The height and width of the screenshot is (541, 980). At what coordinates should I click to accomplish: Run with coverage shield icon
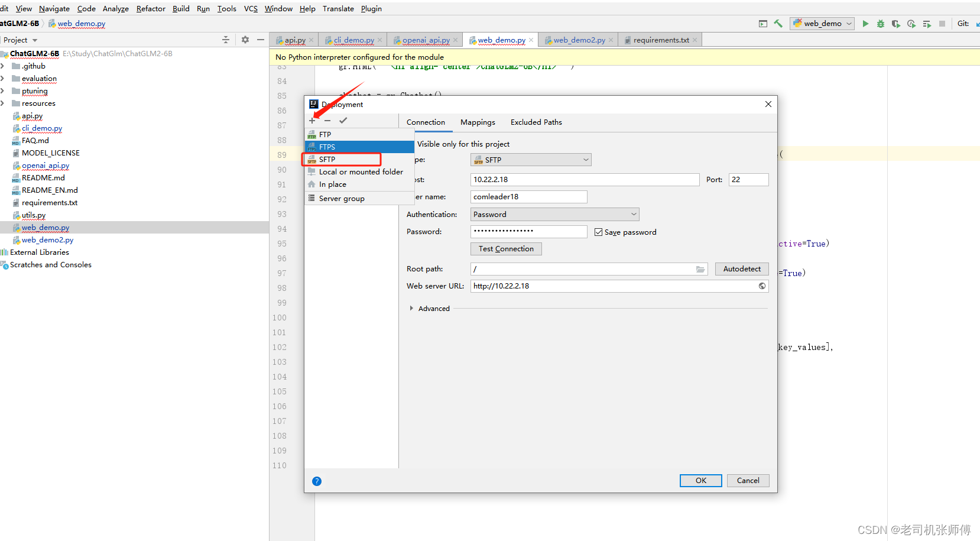[x=896, y=24]
